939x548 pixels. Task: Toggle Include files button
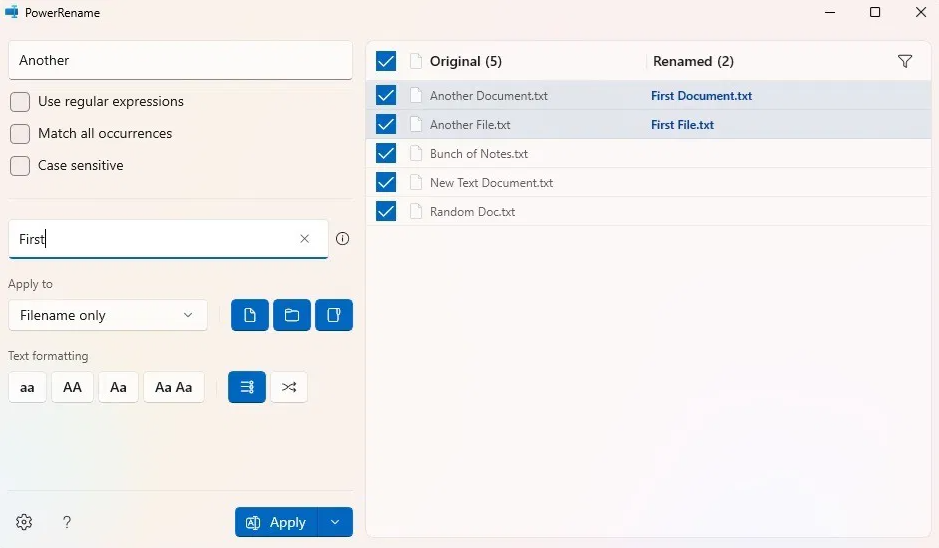pyautogui.click(x=250, y=315)
